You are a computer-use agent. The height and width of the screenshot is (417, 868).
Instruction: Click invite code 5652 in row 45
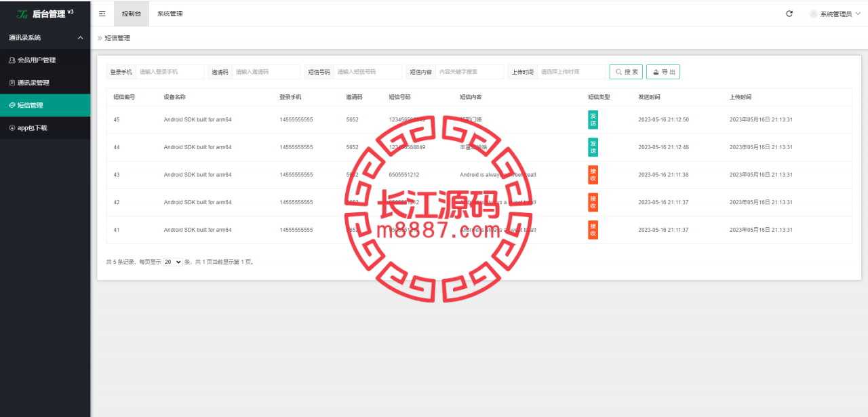point(352,119)
